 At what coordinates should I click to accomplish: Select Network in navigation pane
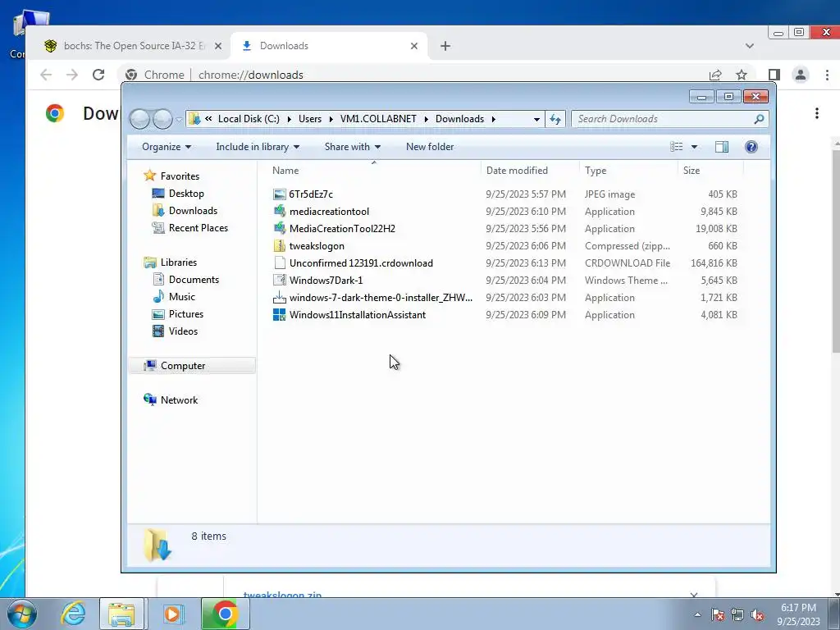point(179,400)
